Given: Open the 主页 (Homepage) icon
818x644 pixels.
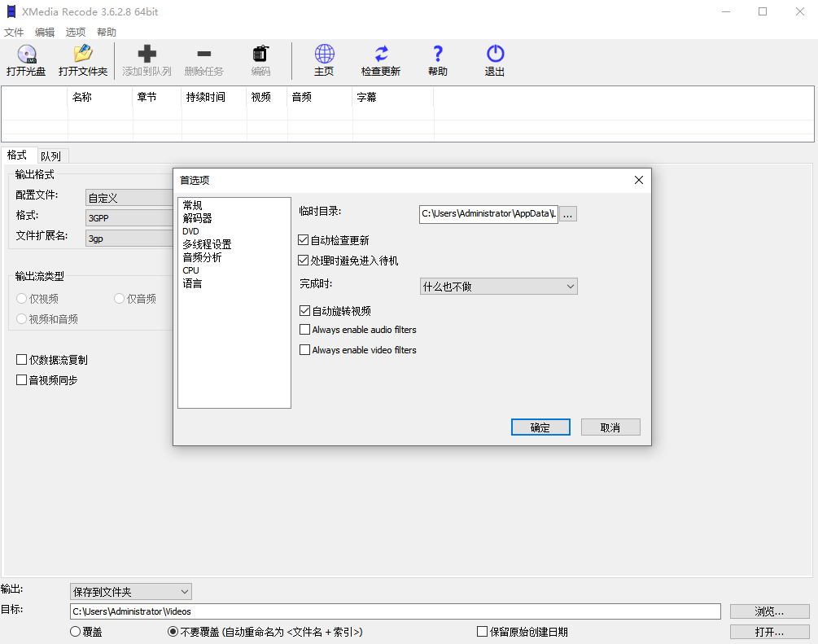Looking at the screenshot, I should click(324, 61).
